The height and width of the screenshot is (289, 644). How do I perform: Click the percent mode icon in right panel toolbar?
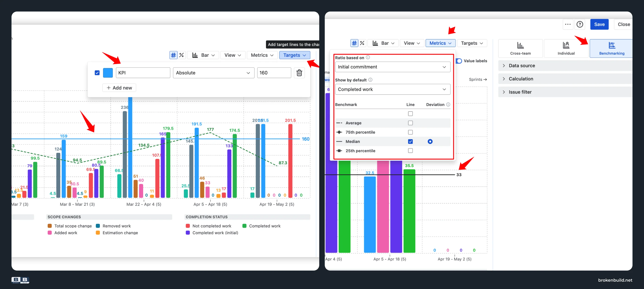(362, 43)
